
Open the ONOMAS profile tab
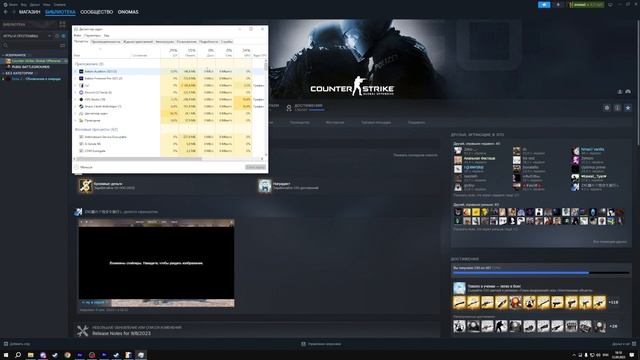(128, 12)
